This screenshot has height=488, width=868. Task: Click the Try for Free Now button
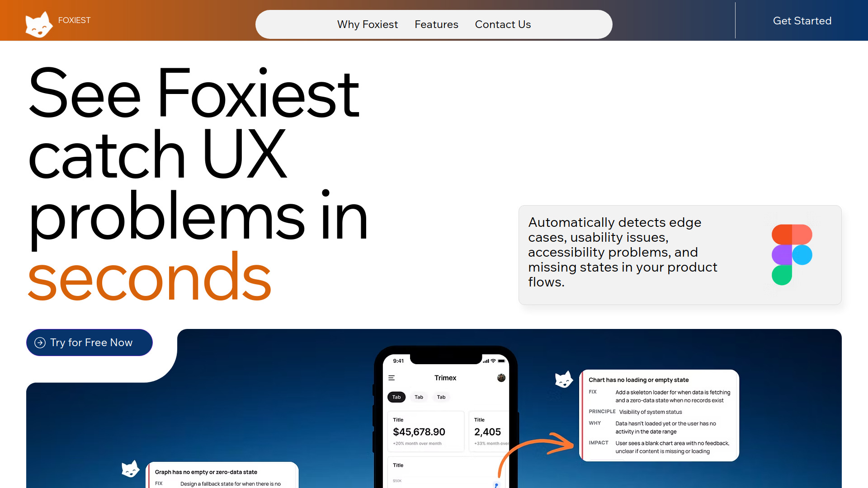(x=90, y=343)
